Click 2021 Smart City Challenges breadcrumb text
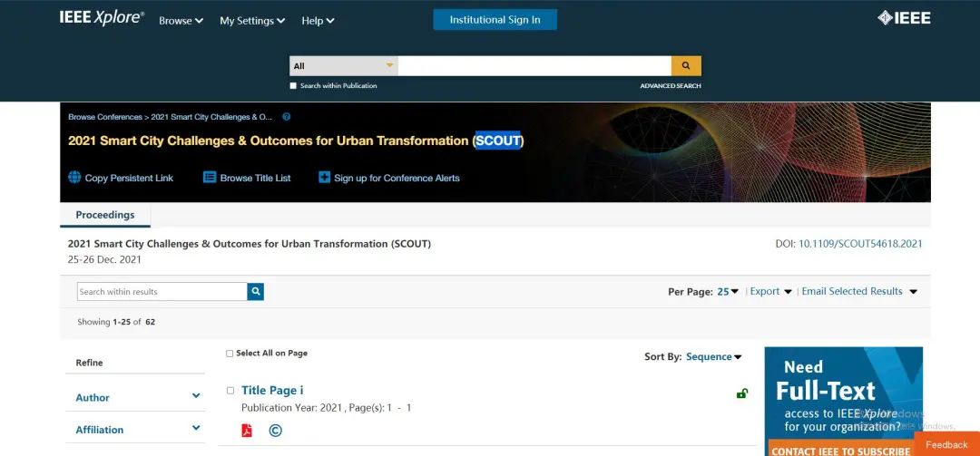The width and height of the screenshot is (980, 456). [211, 117]
